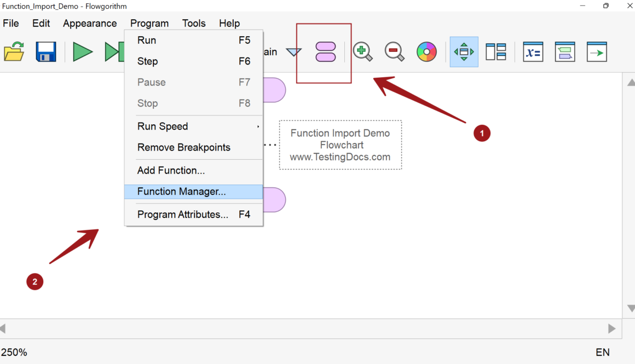This screenshot has height=364, width=635.
Task: Toggle the auto-scroll layout icon
Action: (x=464, y=52)
